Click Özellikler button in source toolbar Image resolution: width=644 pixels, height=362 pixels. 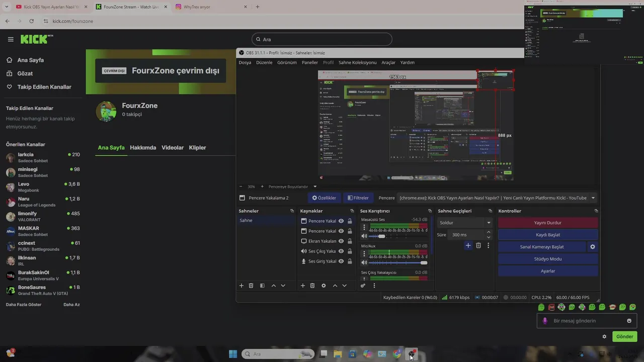pos(324,198)
